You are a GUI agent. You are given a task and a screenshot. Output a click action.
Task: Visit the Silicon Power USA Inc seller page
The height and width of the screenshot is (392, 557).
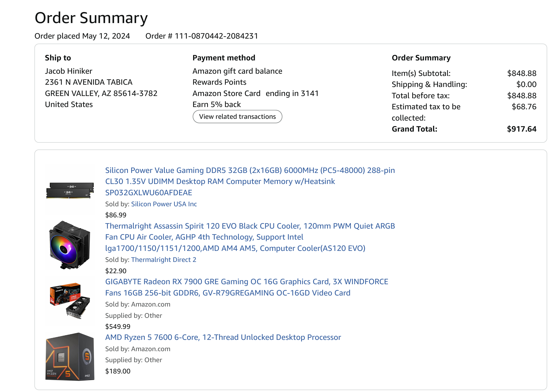tap(164, 204)
